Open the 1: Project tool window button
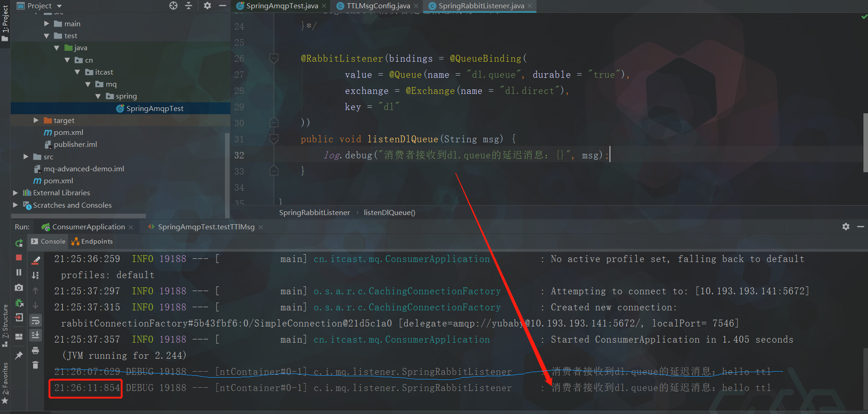Screen dimensions: 868x414 click(5, 23)
